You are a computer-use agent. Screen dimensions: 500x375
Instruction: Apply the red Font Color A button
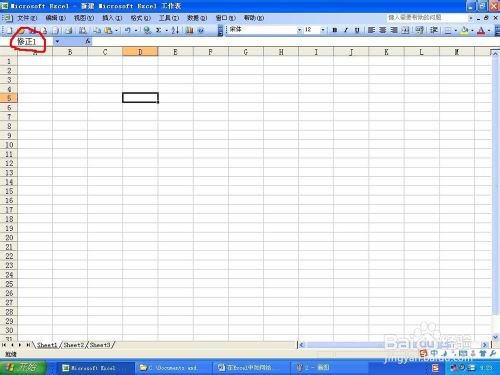pos(481,30)
